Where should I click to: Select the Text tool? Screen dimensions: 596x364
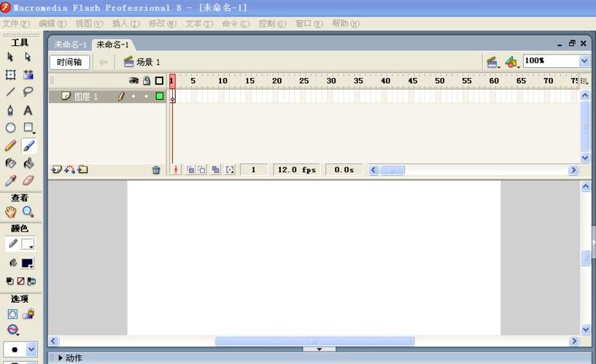pyautogui.click(x=28, y=110)
